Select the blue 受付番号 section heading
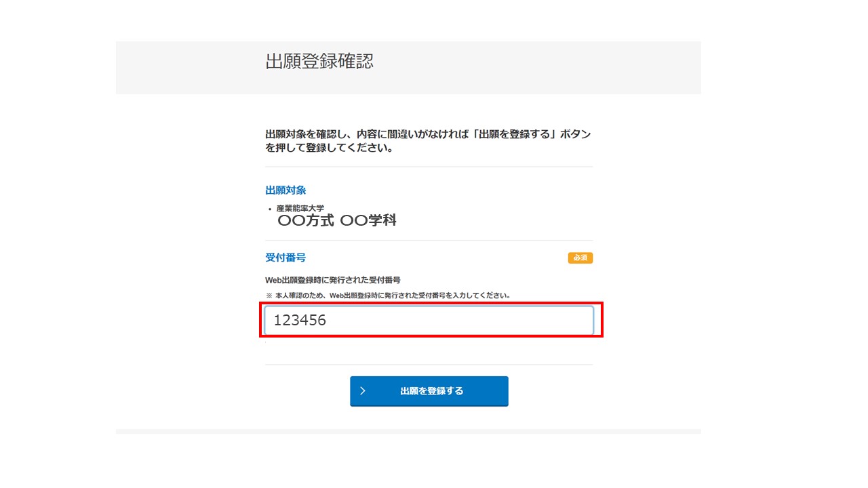 (285, 258)
